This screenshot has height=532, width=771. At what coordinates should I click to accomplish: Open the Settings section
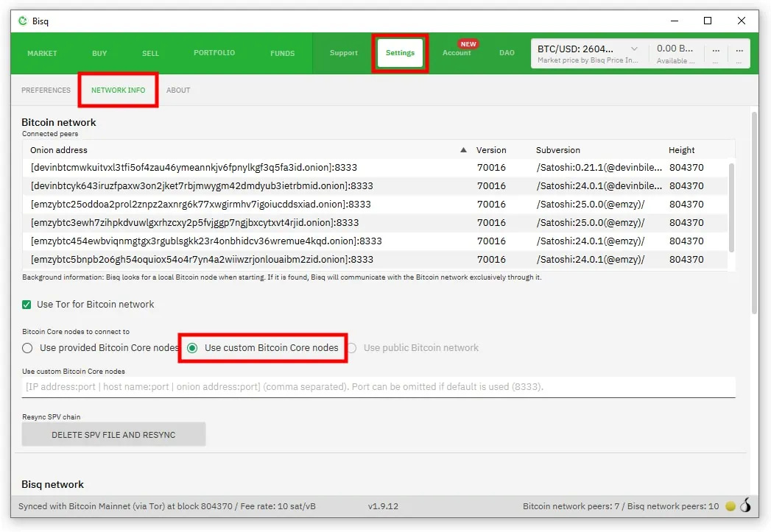click(400, 52)
